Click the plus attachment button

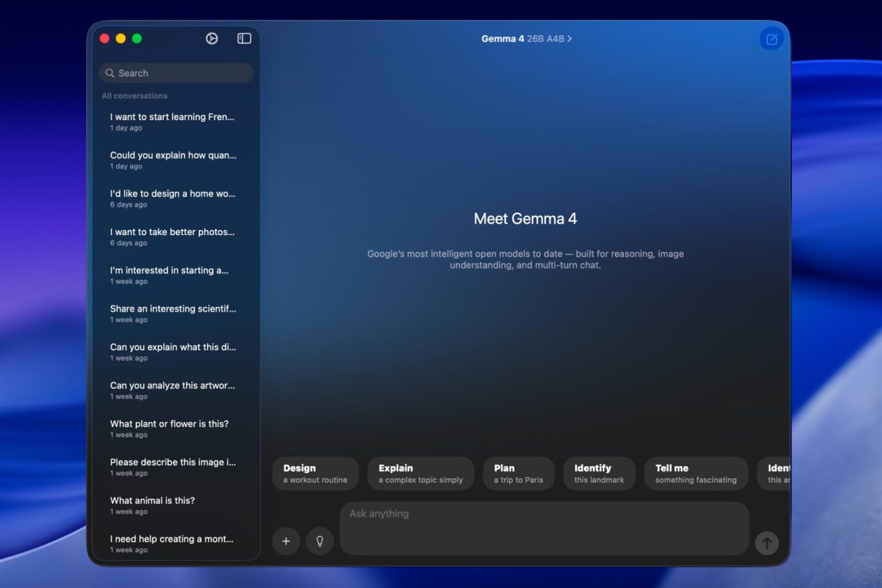pyautogui.click(x=286, y=541)
